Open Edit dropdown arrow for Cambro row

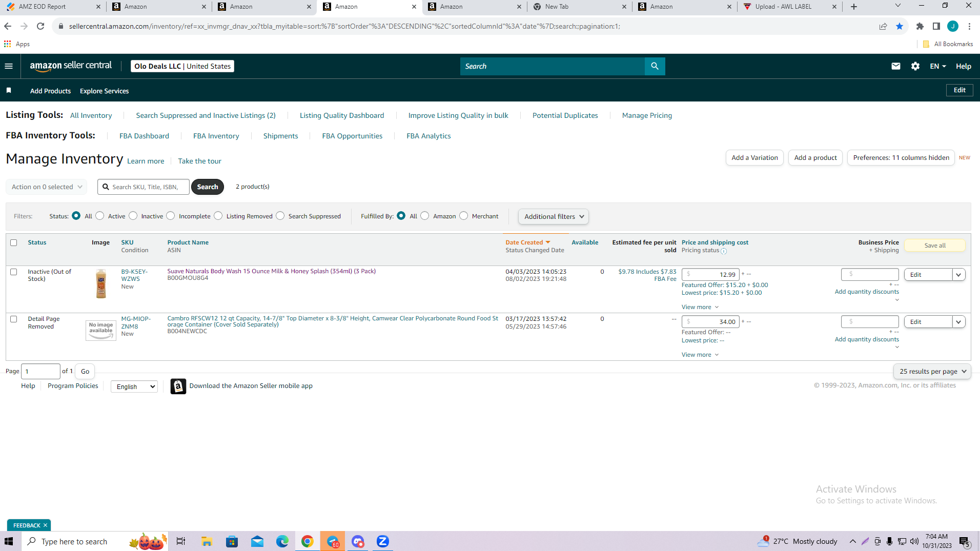pos(958,322)
